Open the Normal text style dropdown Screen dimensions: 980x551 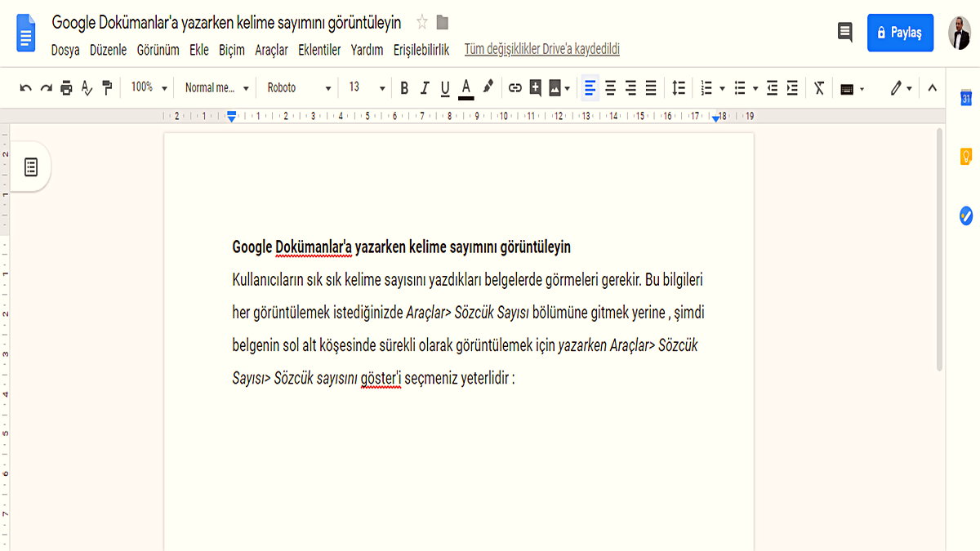(x=216, y=87)
